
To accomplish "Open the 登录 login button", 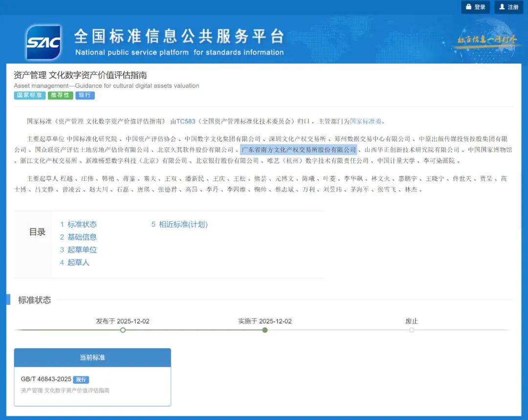I will 476,7.
